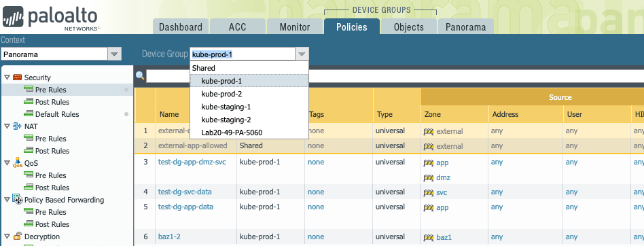Collapse Policy Based Forwarding node
The image size is (644, 246).
[7, 200]
